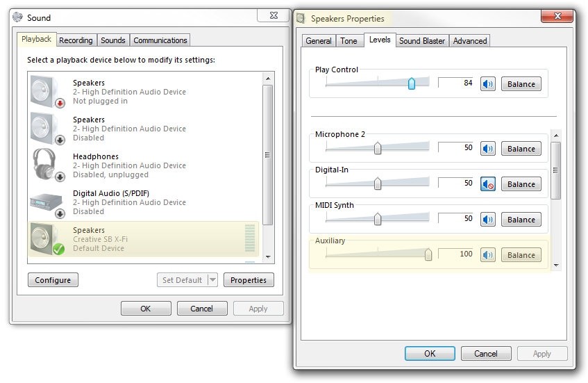Image resolution: width=588 pixels, height=383 pixels.
Task: Click the 'Creative SB X-Fi' text
Action: tap(100, 239)
